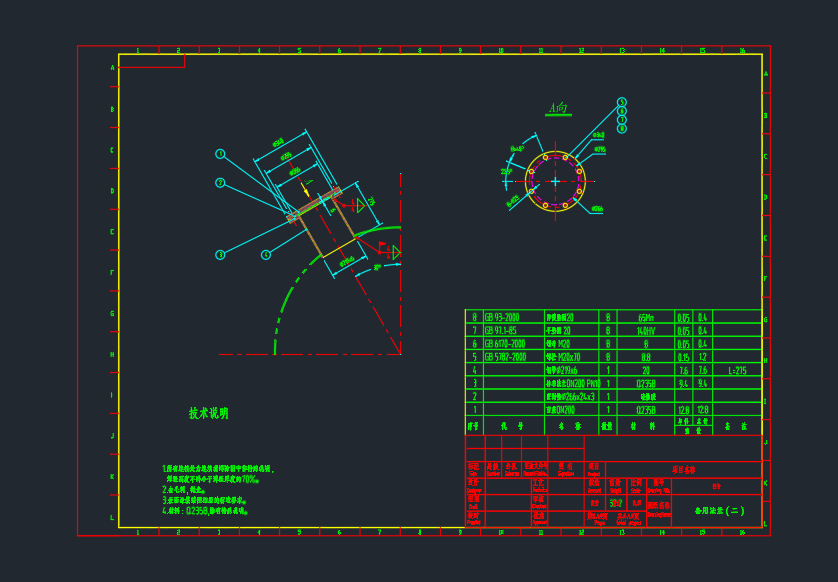
Task: Click the '8.8' bolt grade cell
Action: click(646, 356)
